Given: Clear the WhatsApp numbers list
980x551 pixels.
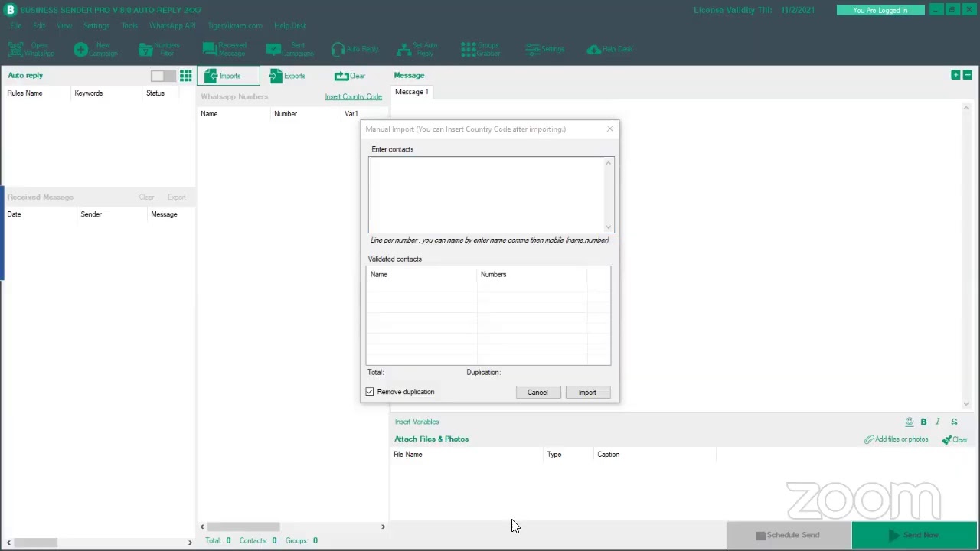Looking at the screenshot, I should coord(350,76).
